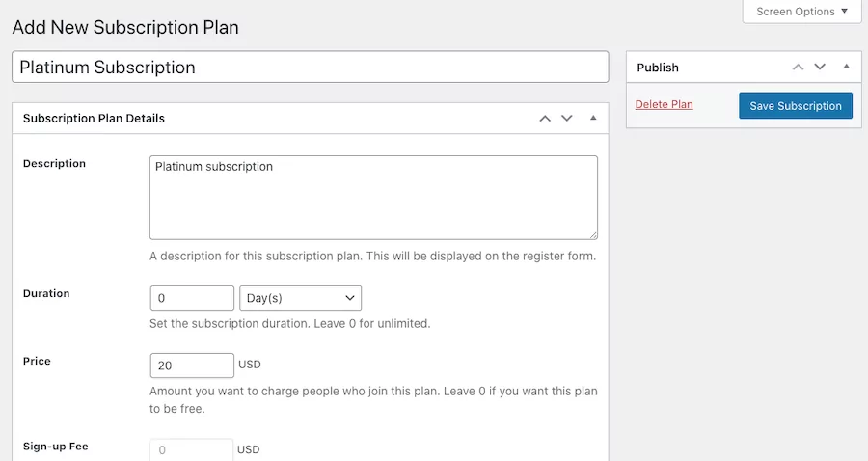This screenshot has height=461, width=868.
Task: Open the Day(s) duration unit dropdown
Action: [x=300, y=298]
